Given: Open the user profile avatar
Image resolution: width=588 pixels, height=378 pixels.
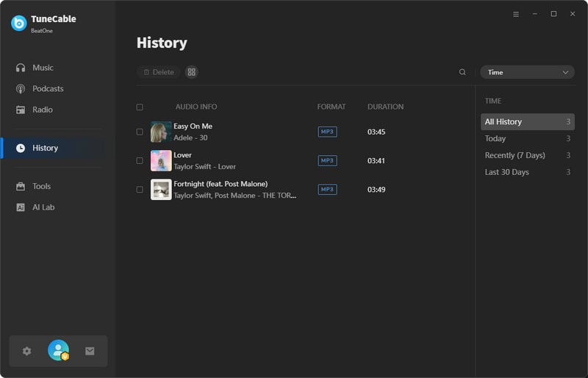Looking at the screenshot, I should [x=59, y=350].
